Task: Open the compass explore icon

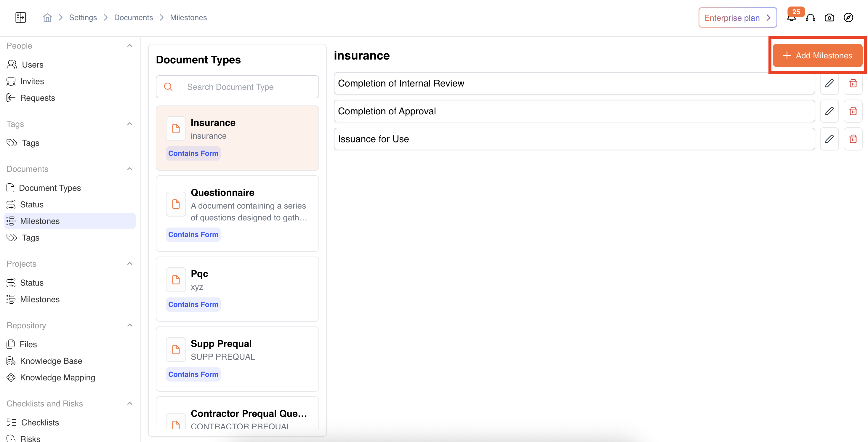Action: click(848, 17)
